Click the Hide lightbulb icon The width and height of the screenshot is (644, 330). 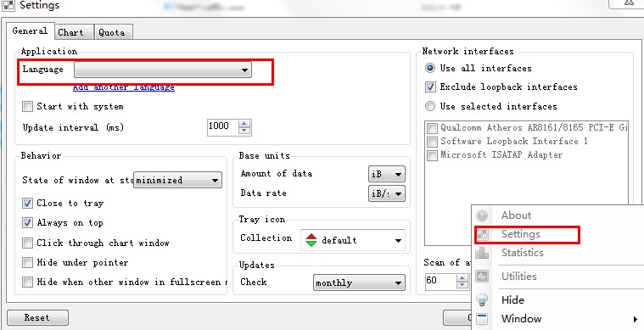tap(482, 300)
